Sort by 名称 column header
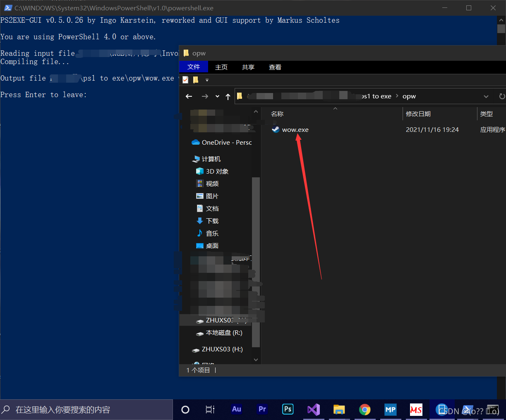Screen dimensions: 506x420 pyautogui.click(x=277, y=114)
